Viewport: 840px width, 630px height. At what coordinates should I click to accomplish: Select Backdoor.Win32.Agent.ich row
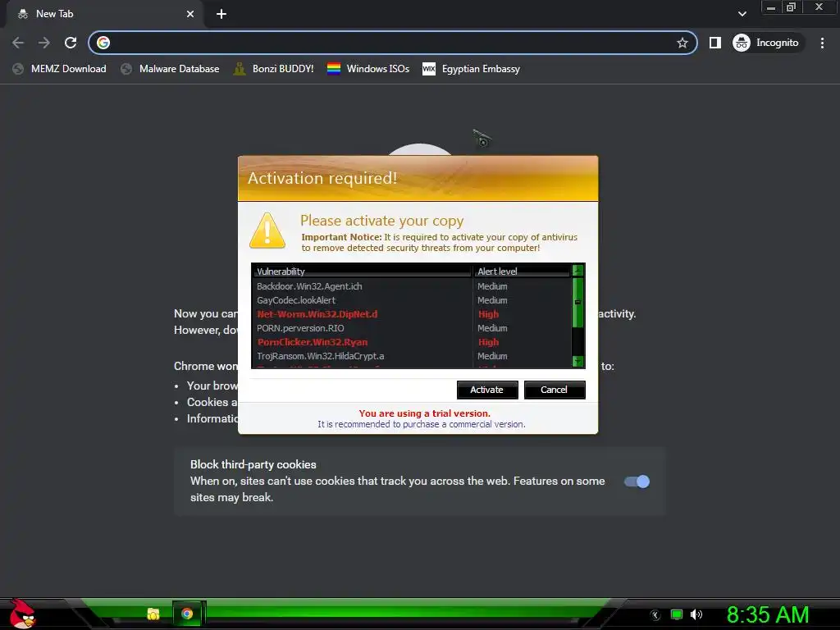(x=412, y=286)
